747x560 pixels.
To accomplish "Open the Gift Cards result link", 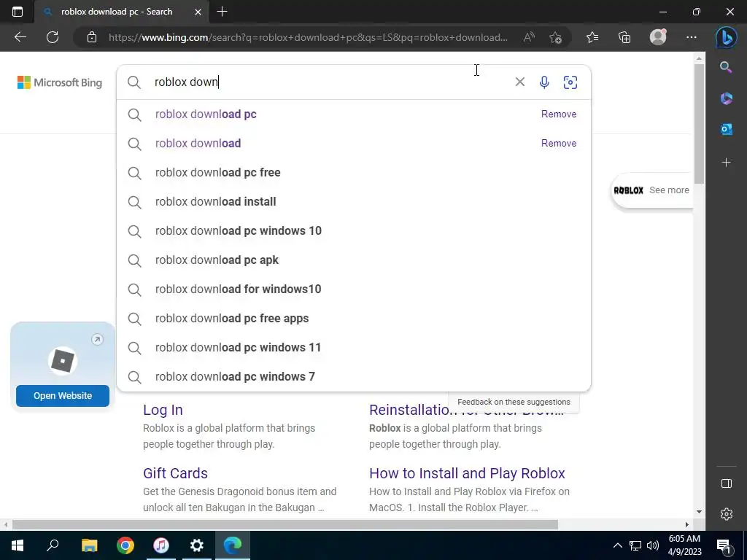I will [x=175, y=473].
